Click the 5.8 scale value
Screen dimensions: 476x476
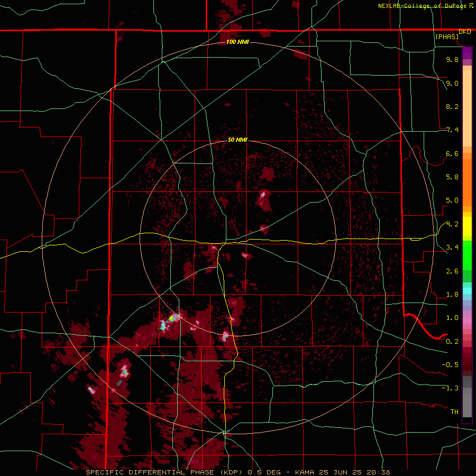click(x=452, y=177)
